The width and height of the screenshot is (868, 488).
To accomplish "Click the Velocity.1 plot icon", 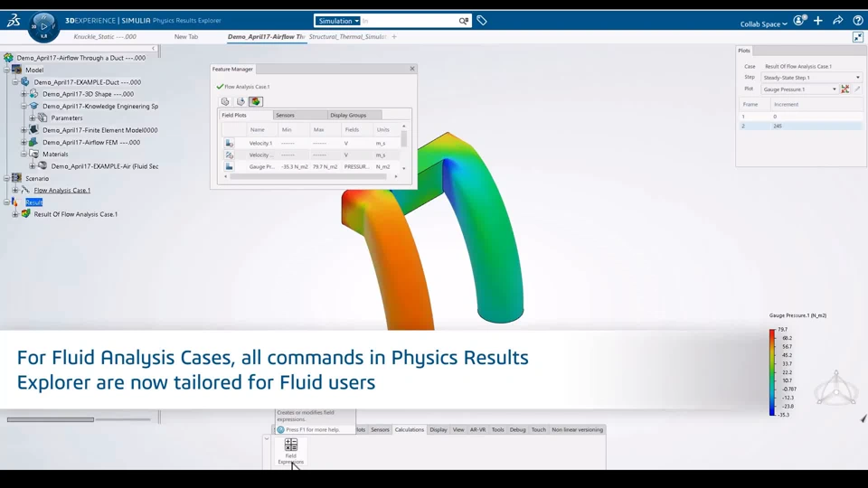I will (229, 144).
